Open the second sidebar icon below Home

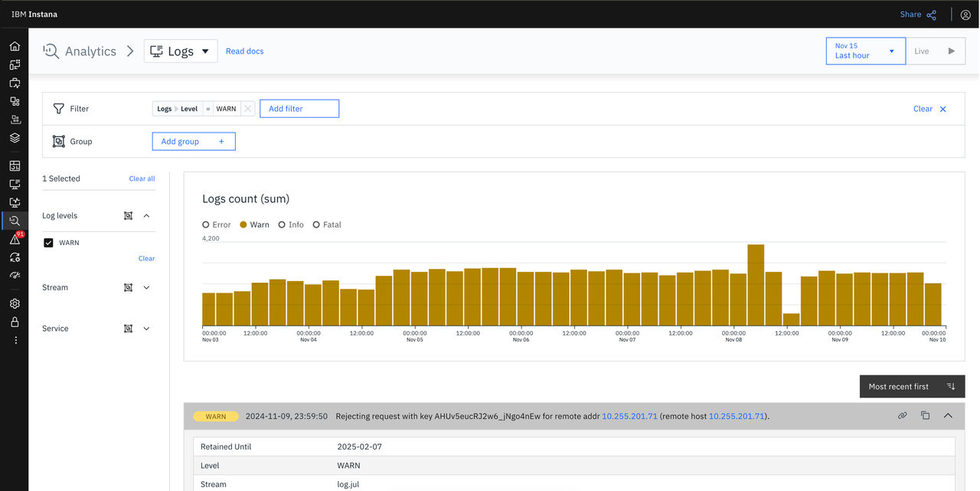[15, 64]
